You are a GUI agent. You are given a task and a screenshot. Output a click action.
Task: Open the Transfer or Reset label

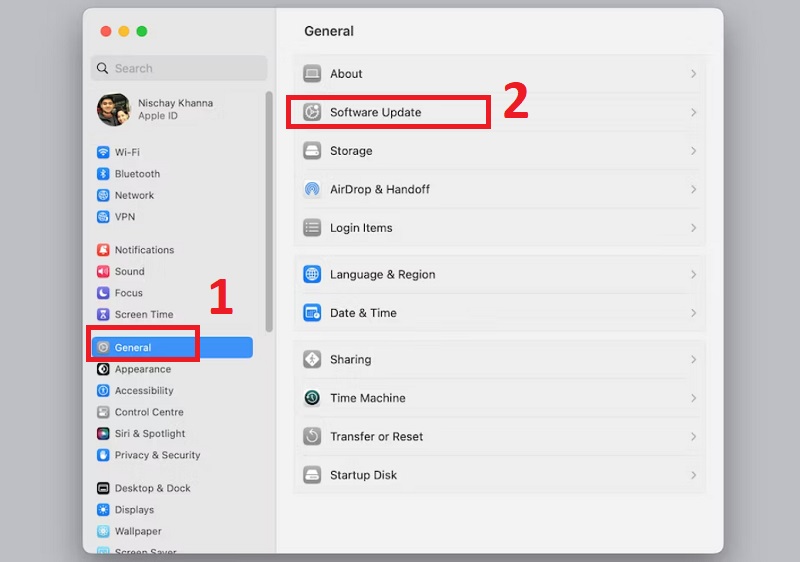tap(377, 437)
